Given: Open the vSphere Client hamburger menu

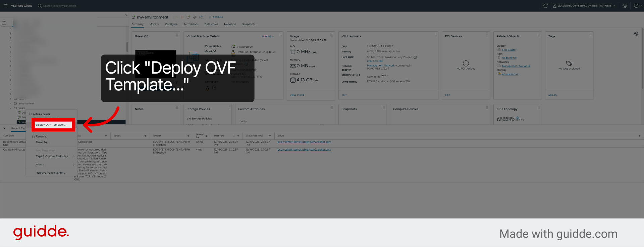Looking at the screenshot, I should (5, 6).
